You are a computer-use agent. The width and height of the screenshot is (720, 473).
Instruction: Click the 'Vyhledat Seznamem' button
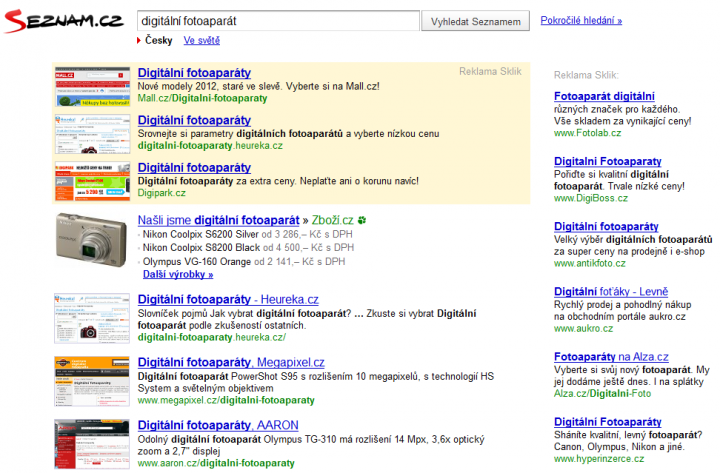click(475, 21)
